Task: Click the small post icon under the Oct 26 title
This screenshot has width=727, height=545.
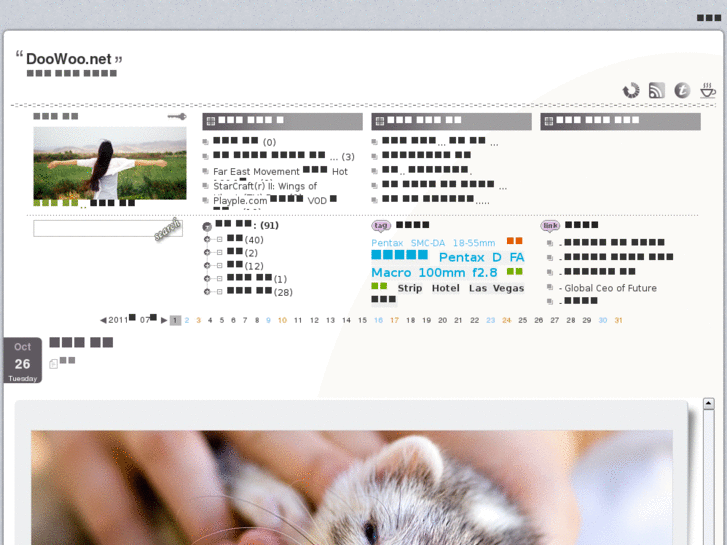Action: 53,364
